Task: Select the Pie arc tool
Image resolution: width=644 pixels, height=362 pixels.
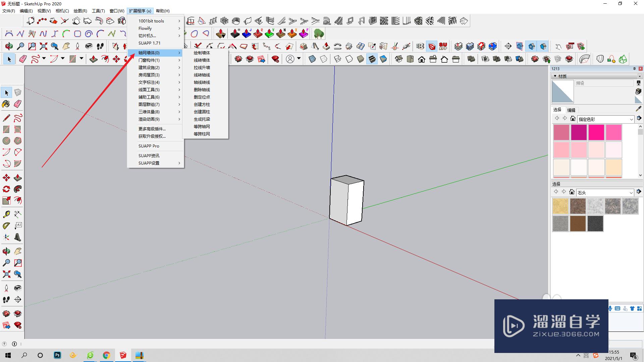Action: (18, 164)
